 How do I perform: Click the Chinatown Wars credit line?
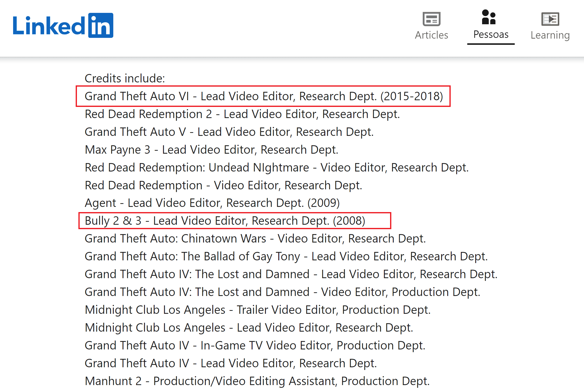(255, 239)
